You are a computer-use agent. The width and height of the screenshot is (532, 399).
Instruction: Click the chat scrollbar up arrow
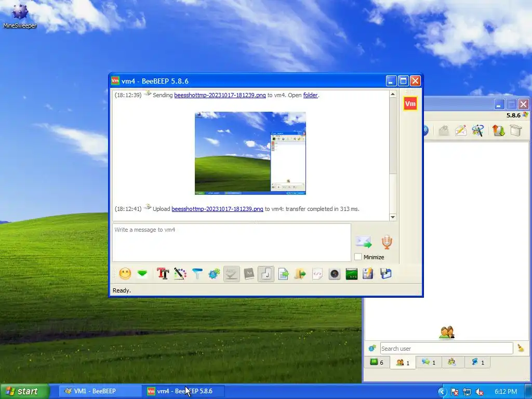[393, 95]
